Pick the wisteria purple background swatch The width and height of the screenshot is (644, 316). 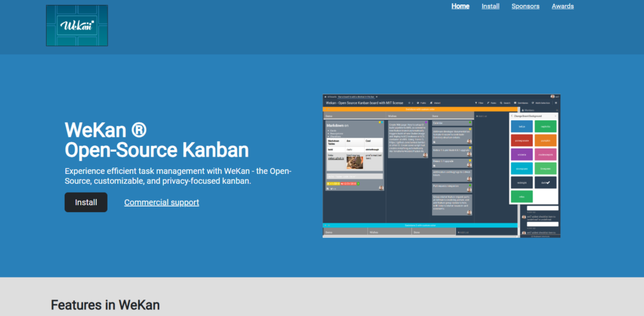point(522,154)
